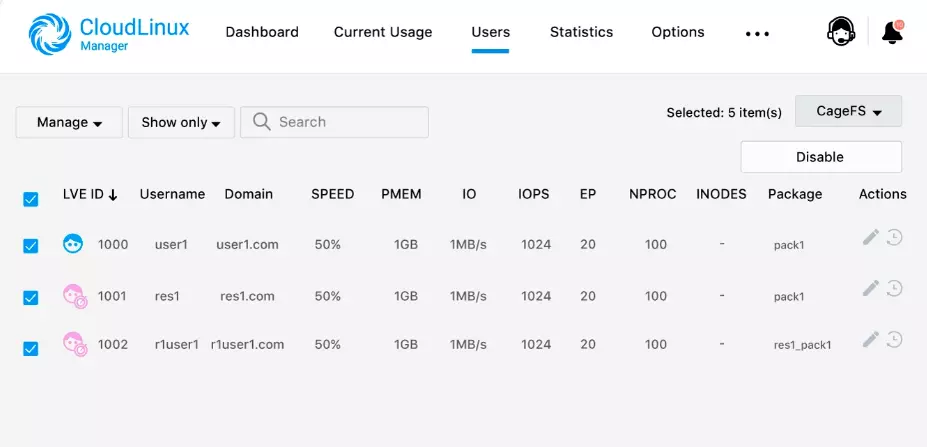This screenshot has height=447, width=927.
Task: Click the pencil icon for r1user1
Action: 871,339
